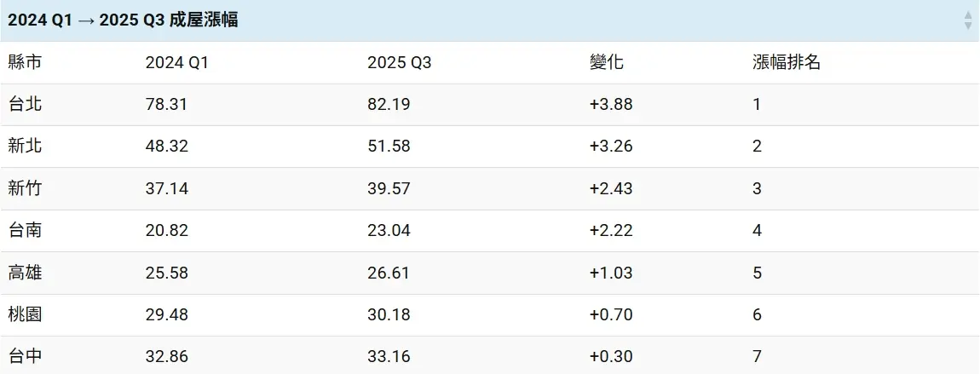Screen dimensions: 980x374
Task: Select the 台中 row label
Action: point(25,356)
